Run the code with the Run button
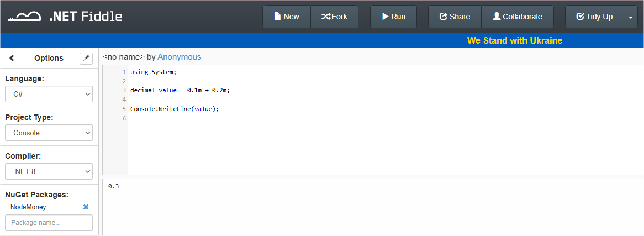The height and width of the screenshot is (236, 644). (x=393, y=17)
